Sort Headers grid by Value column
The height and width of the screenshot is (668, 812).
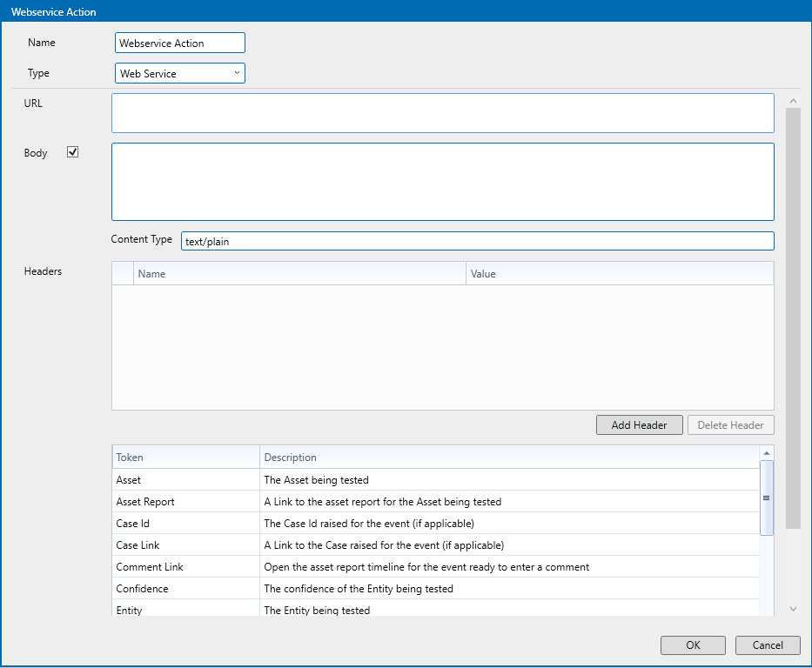[x=619, y=274]
